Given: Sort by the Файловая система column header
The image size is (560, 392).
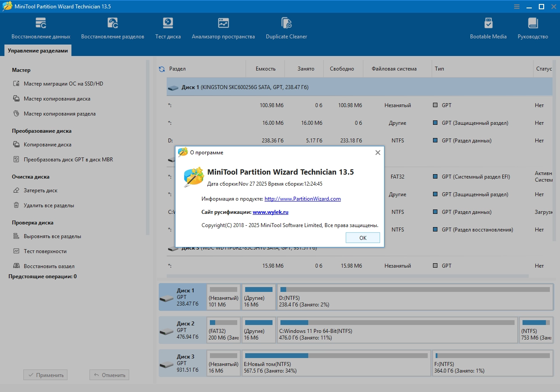Looking at the screenshot, I should (394, 69).
